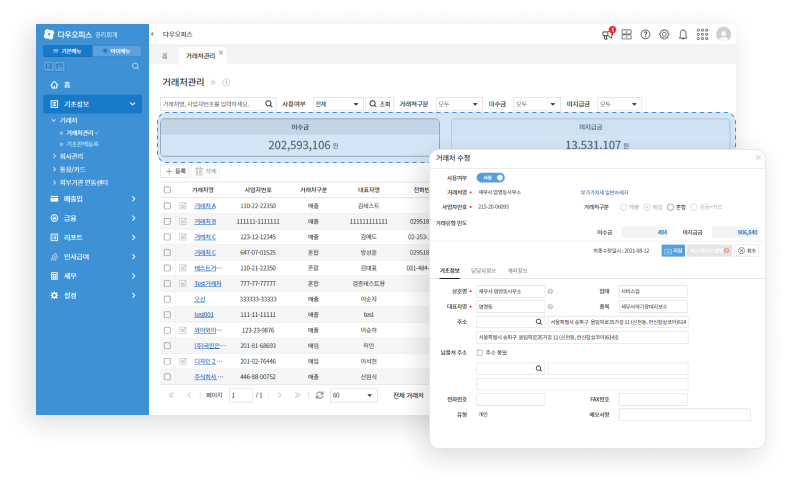Switch to the 마이메뉴 sidebar tab
Image resolution: width=791 pixels, height=486 pixels.
117,51
